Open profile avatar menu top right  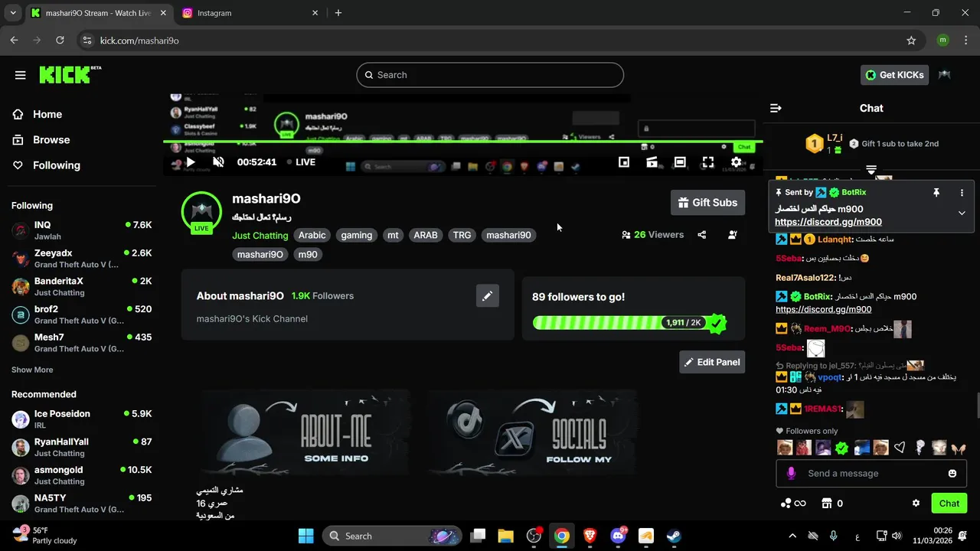pos(945,75)
